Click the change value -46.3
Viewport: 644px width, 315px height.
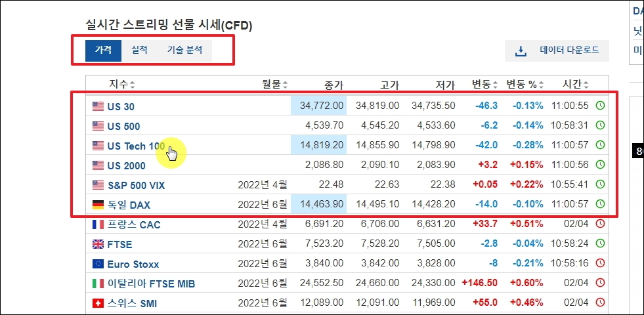[486, 106]
